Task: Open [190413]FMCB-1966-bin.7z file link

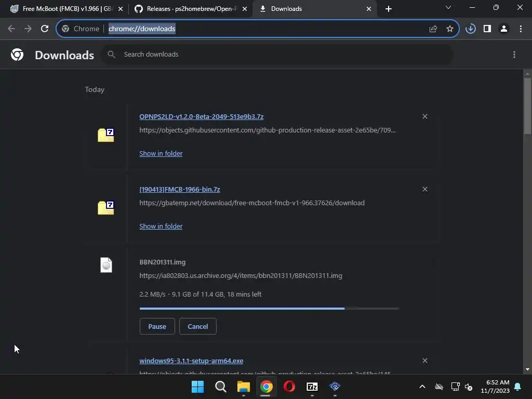Action: 180,189
